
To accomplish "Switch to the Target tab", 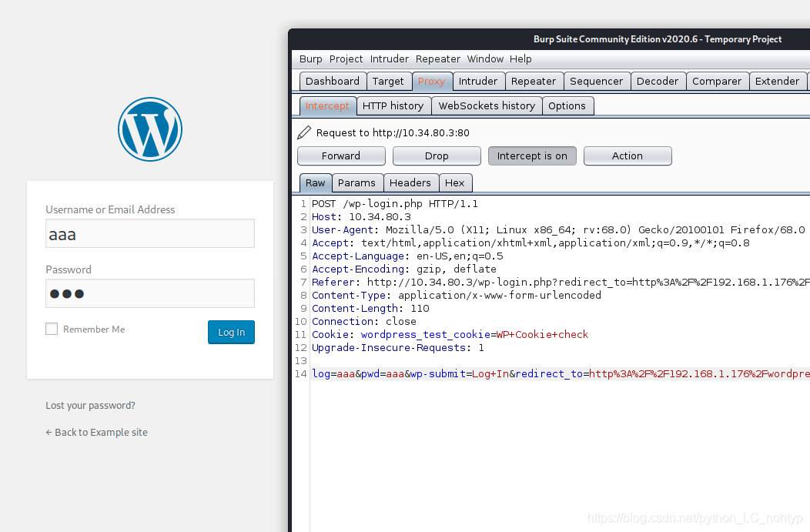I will (x=388, y=81).
